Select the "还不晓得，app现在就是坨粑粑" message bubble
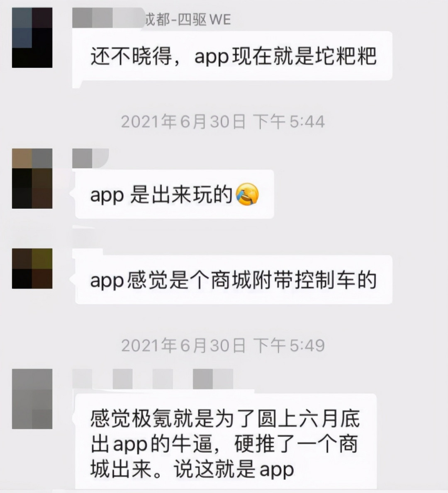The image size is (448, 493). [x=232, y=56]
